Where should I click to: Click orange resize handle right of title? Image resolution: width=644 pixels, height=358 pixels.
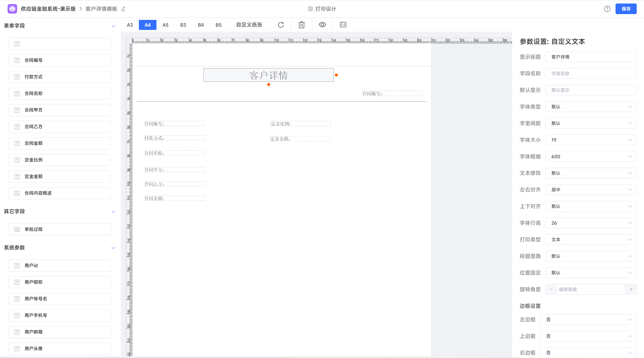point(336,75)
